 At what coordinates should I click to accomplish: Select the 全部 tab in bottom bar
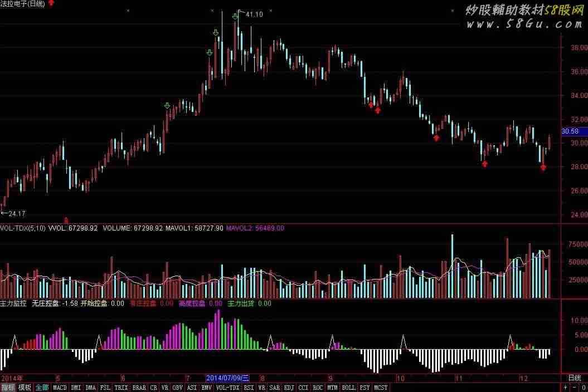pyautogui.click(x=42, y=388)
